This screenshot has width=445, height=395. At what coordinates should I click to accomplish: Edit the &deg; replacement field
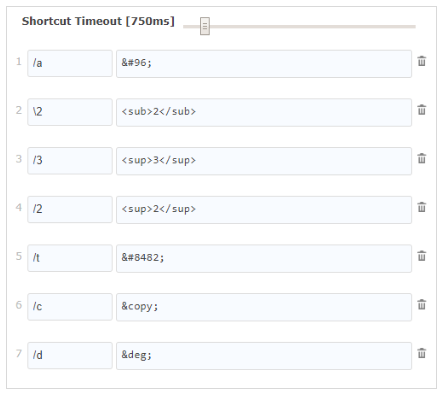click(264, 356)
